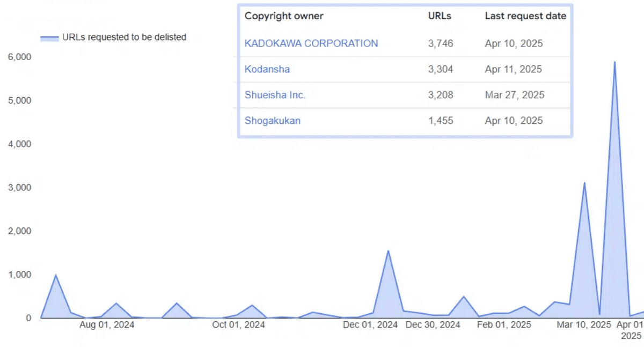
Task: Open the Shueisha Inc. link
Action: pyautogui.click(x=275, y=95)
